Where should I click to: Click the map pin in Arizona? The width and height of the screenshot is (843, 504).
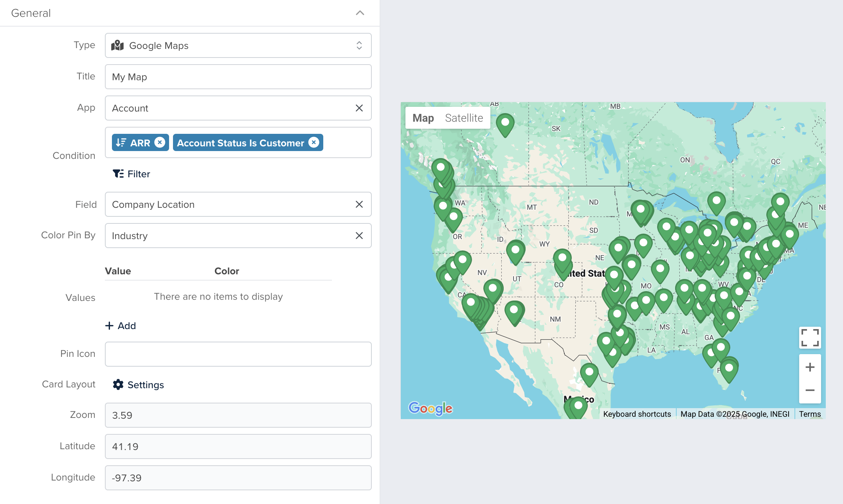click(x=514, y=313)
